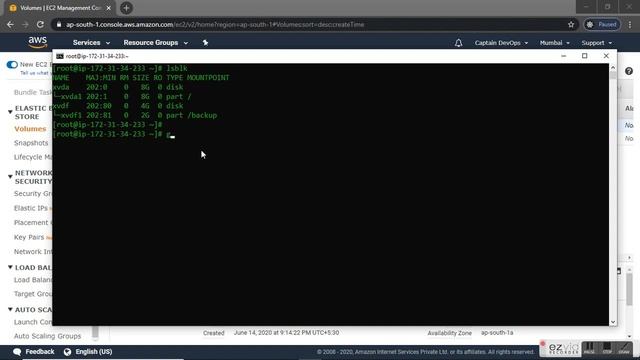Open Key Pairs in the sidebar
The width and height of the screenshot is (640, 360).
pos(29,237)
